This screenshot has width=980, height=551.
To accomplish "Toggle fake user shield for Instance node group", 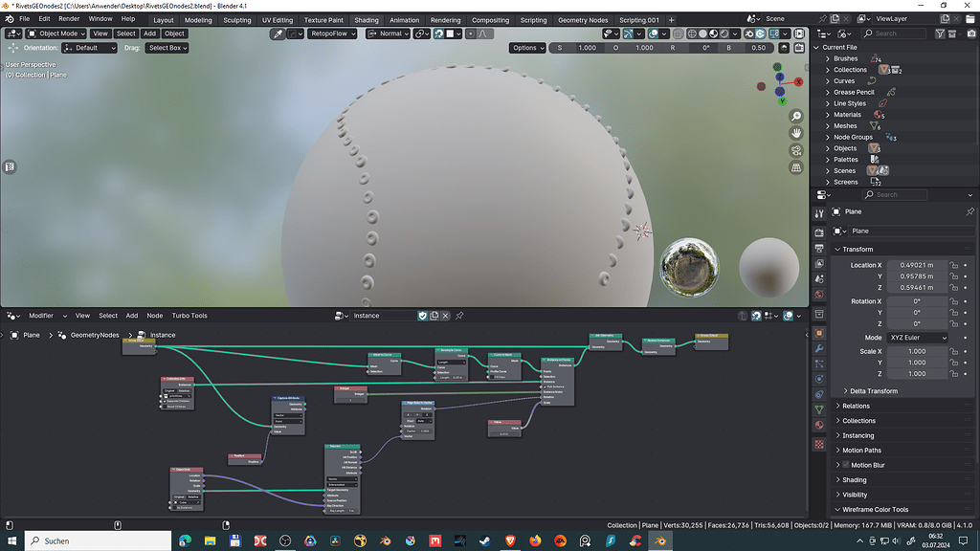I will click(x=422, y=316).
